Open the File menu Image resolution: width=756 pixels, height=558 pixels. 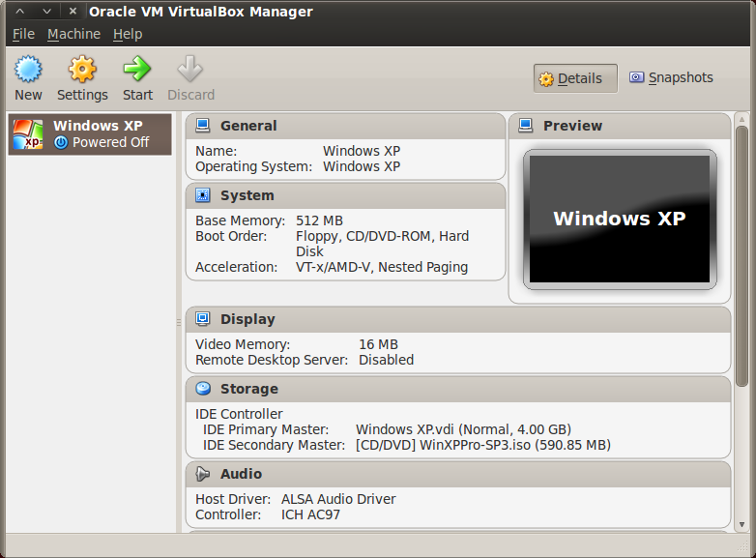tap(23, 34)
